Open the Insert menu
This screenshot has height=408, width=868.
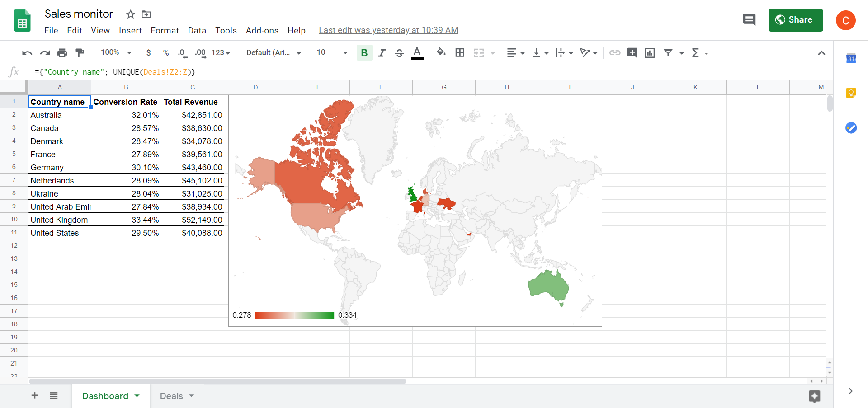tap(130, 30)
